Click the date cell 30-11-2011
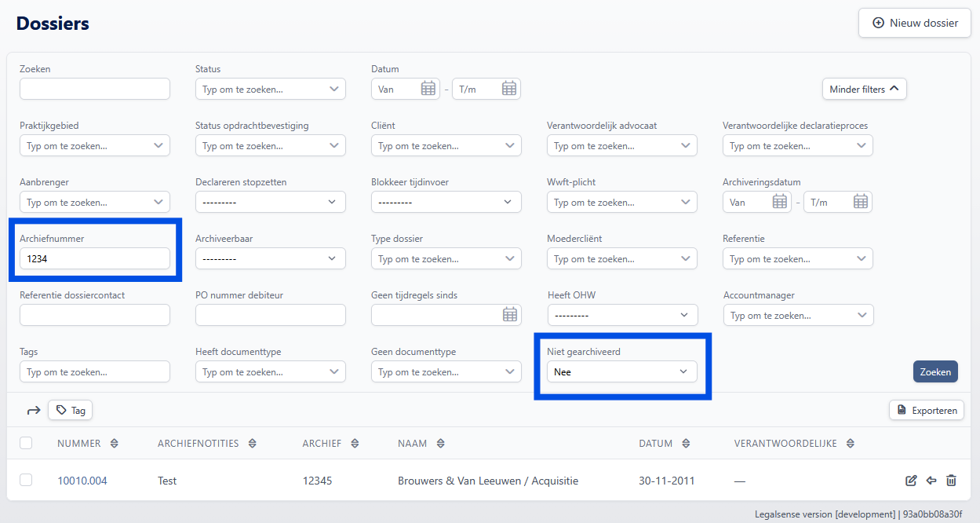The width and height of the screenshot is (980, 523). point(667,481)
